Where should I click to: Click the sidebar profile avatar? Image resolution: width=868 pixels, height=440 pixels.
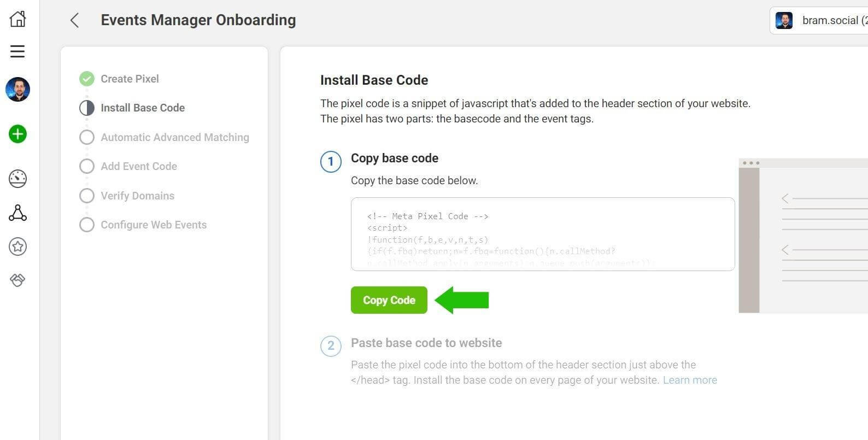[x=17, y=89]
